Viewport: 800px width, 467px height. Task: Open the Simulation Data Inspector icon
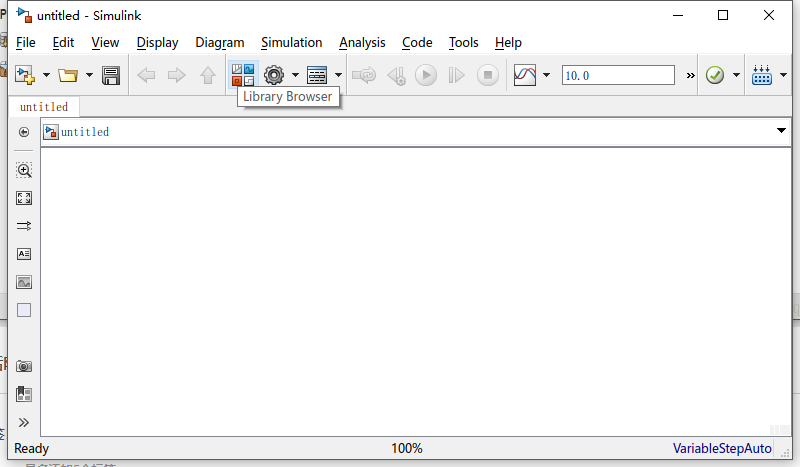pyautogui.click(x=525, y=75)
